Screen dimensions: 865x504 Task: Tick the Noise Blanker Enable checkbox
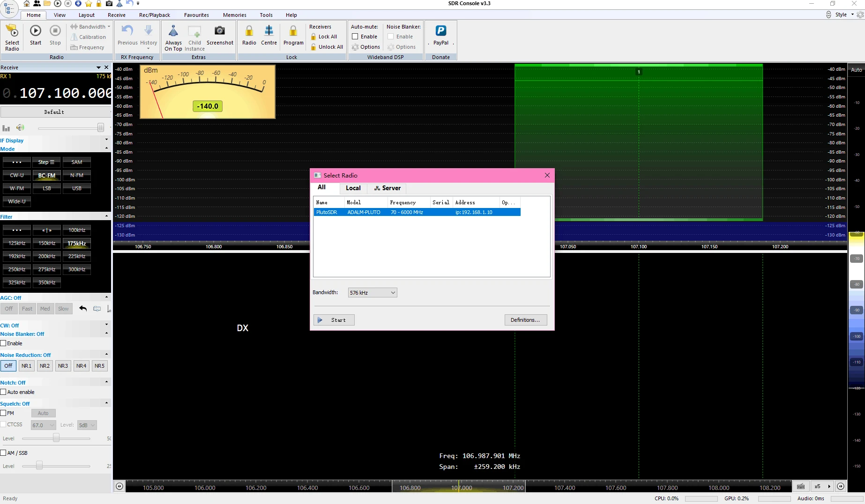[3, 343]
